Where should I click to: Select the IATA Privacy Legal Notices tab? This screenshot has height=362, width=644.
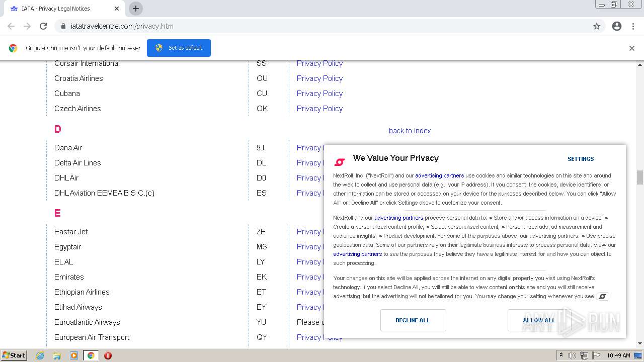tap(64, 9)
